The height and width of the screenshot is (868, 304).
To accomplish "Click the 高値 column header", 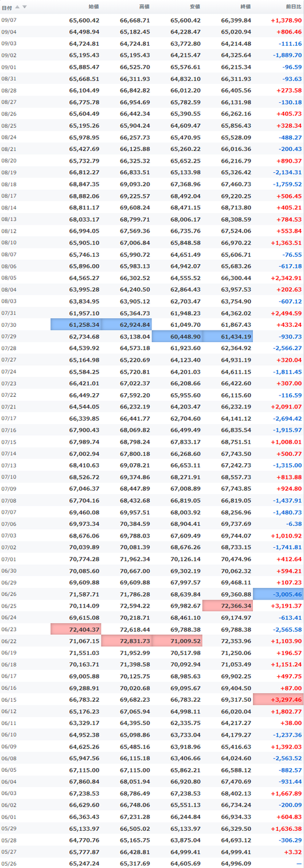I will pyautogui.click(x=143, y=7).
